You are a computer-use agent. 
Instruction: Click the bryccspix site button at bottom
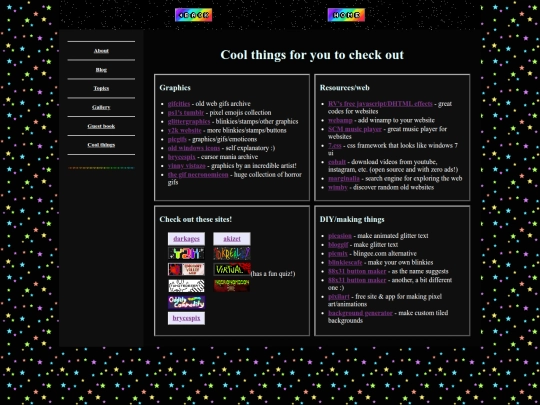[x=186, y=318]
